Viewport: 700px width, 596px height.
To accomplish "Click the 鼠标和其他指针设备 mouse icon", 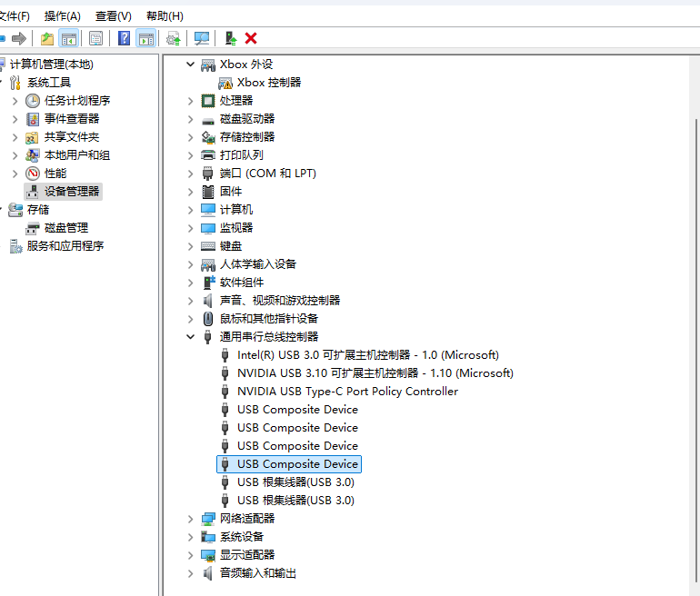I will click(x=207, y=319).
